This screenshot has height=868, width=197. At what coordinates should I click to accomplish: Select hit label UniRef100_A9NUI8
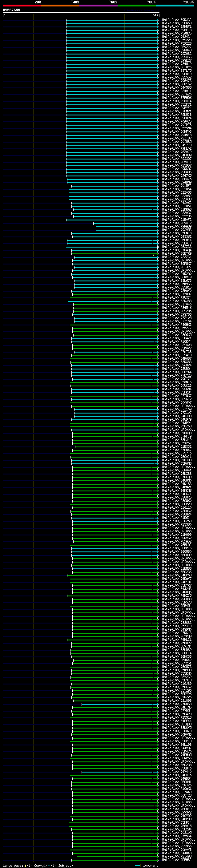tap(177, 115)
